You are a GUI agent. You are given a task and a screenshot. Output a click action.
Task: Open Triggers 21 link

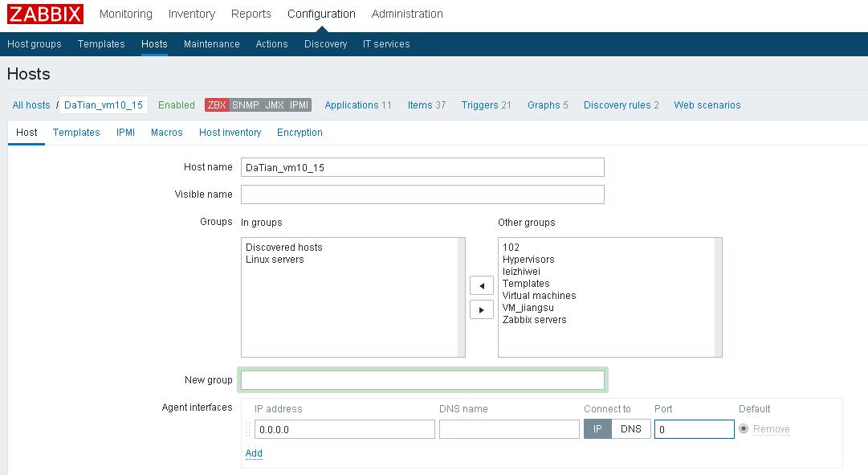[486, 104]
